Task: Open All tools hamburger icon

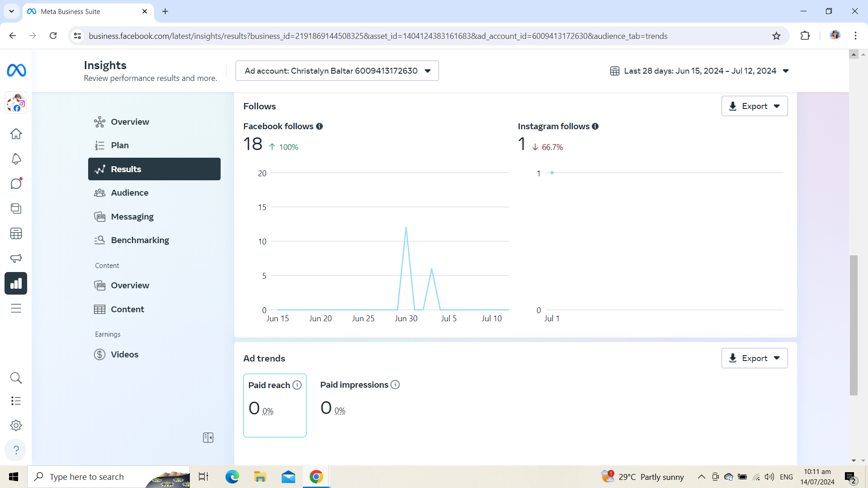Action: (16, 308)
